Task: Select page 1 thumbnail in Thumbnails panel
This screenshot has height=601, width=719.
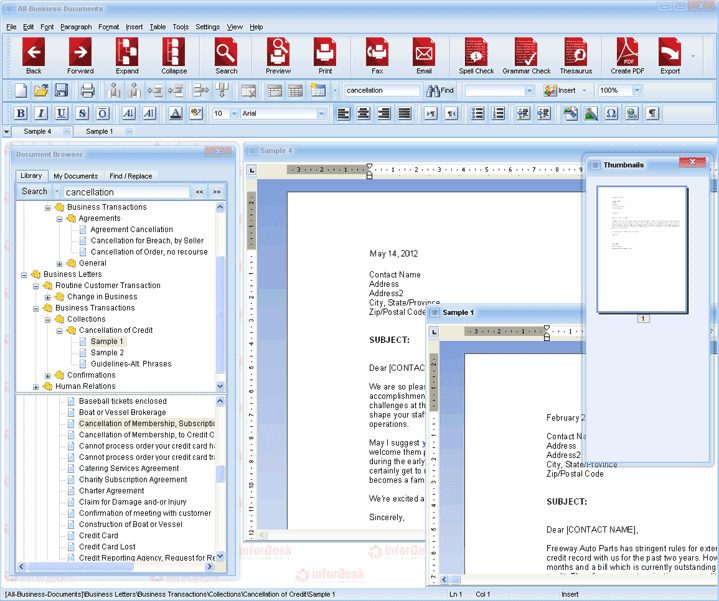Action: (x=642, y=249)
